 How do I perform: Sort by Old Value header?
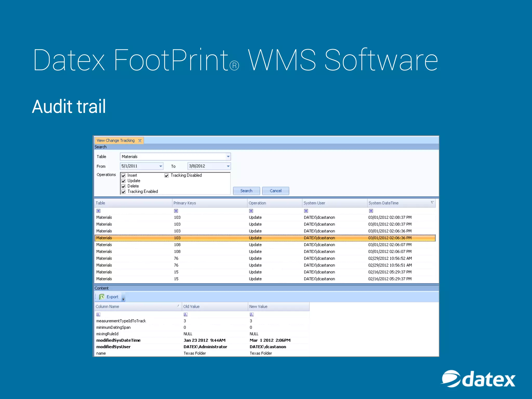coord(215,307)
